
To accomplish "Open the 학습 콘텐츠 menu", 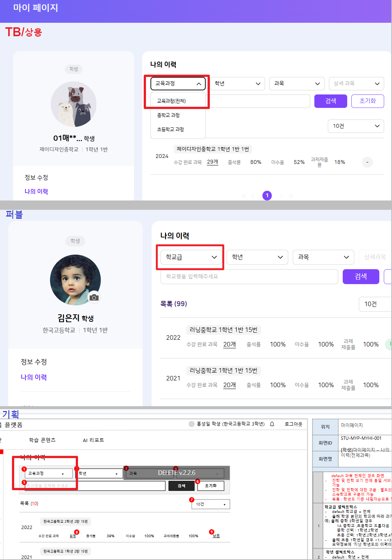I will [42, 440].
